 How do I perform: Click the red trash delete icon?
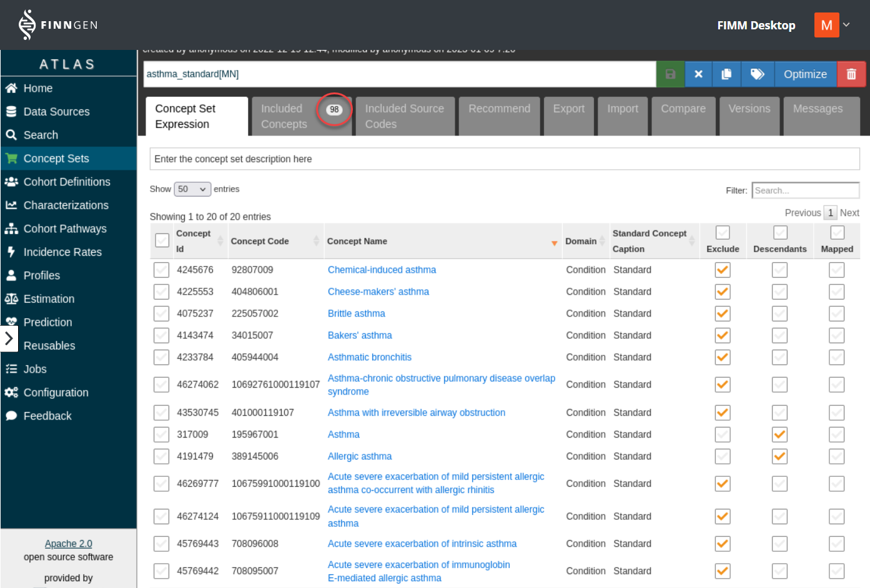pos(851,74)
